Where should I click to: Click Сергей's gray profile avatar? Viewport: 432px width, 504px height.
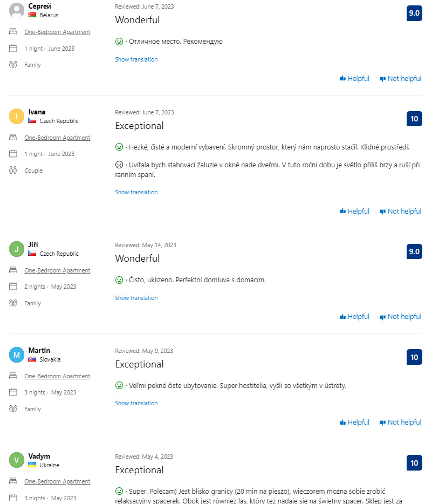17,11
